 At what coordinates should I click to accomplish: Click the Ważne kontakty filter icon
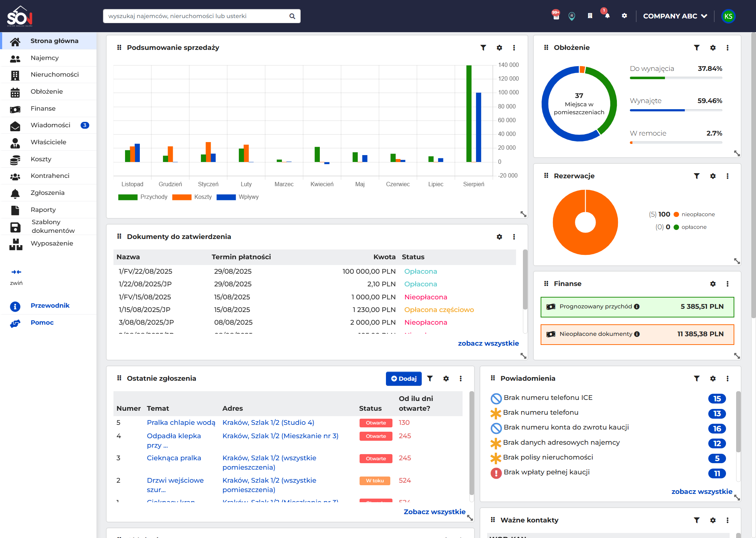[697, 520]
